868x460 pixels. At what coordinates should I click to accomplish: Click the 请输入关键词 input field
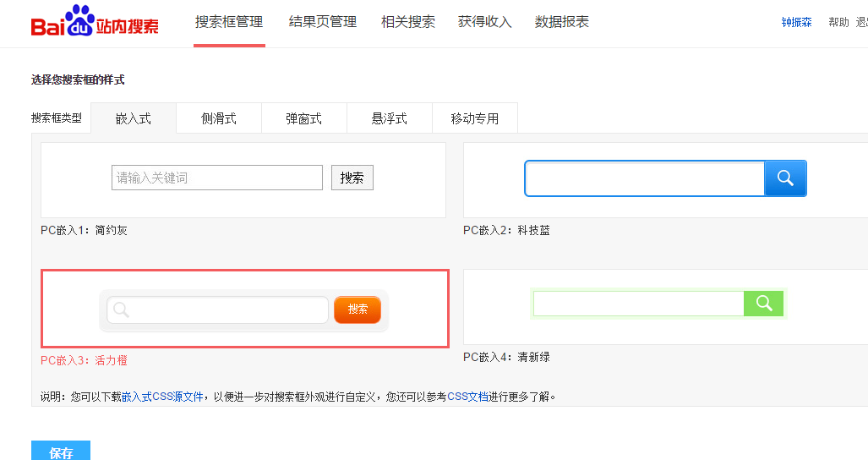[x=217, y=178]
